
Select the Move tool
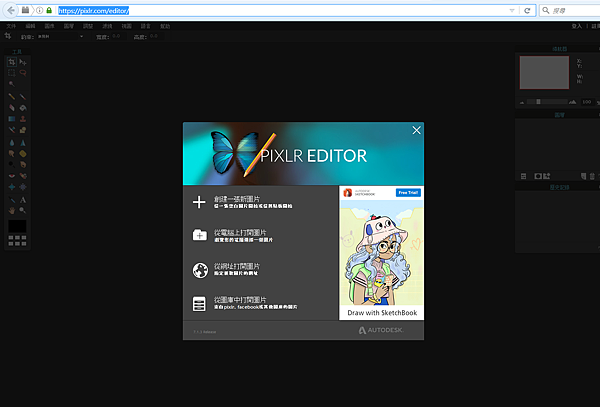click(x=23, y=62)
